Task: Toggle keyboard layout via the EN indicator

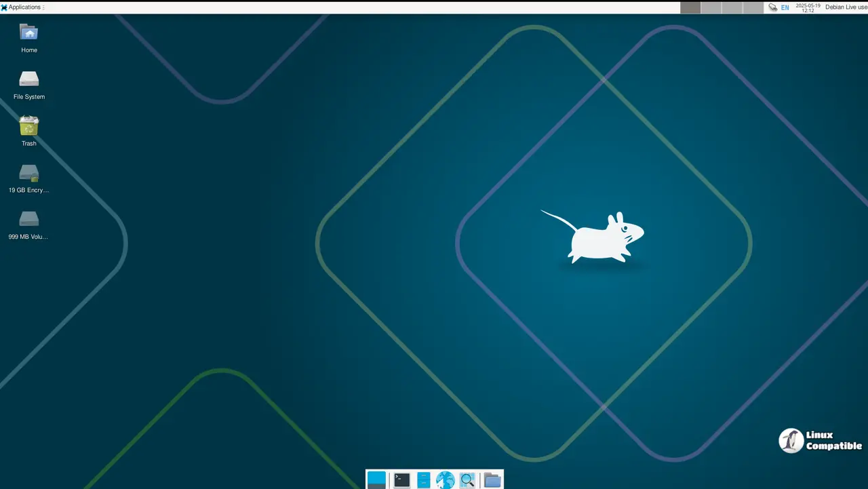Action: tap(785, 7)
